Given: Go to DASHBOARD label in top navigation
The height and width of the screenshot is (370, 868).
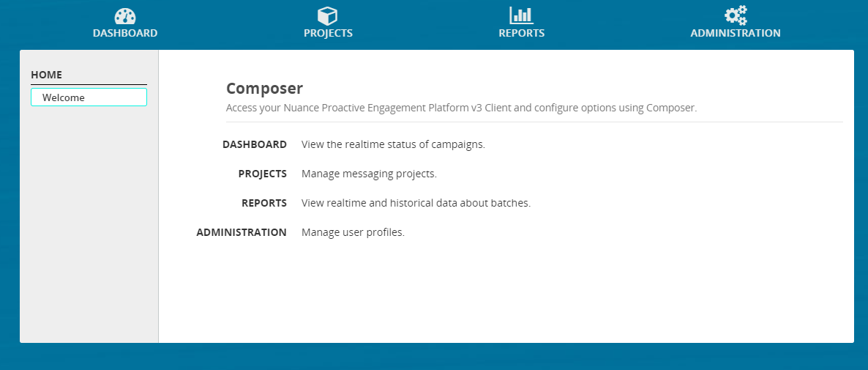Looking at the screenshot, I should point(125,33).
